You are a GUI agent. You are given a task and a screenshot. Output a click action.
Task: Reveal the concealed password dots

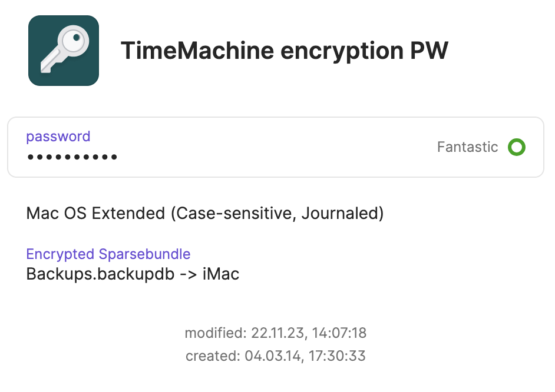tap(72, 157)
